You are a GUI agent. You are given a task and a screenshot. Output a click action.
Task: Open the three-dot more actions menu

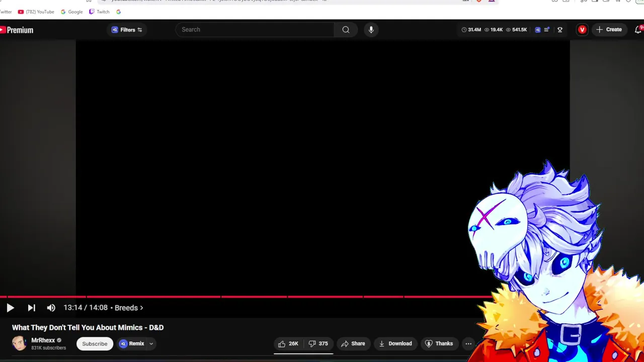point(468,344)
